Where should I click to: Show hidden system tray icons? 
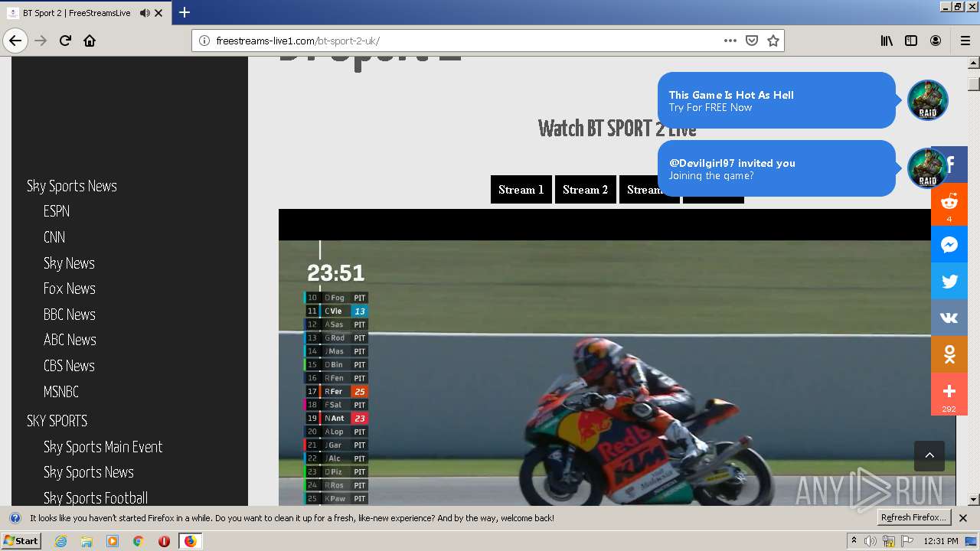pos(854,541)
